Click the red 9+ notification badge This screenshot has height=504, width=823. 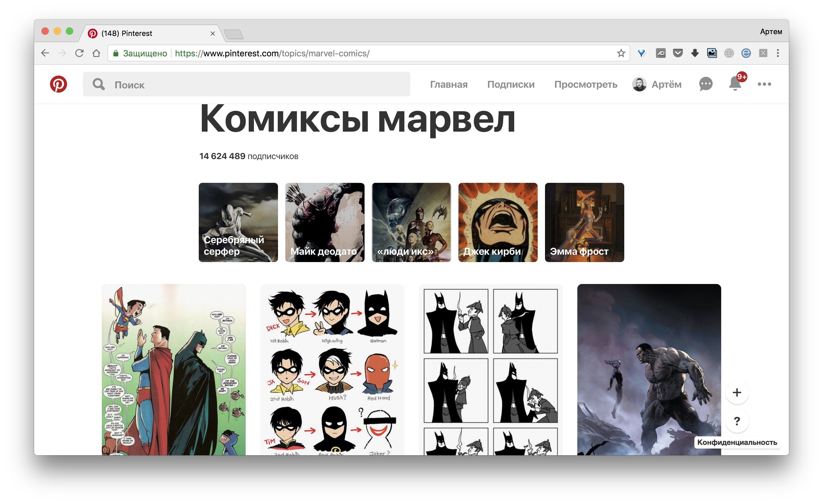[742, 77]
